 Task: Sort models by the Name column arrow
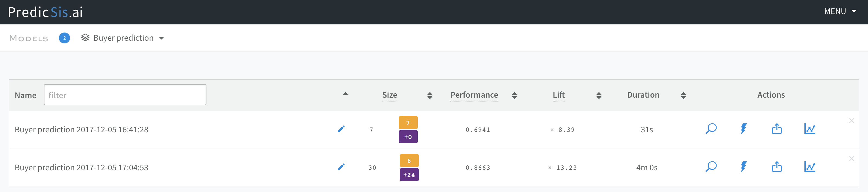tap(345, 94)
